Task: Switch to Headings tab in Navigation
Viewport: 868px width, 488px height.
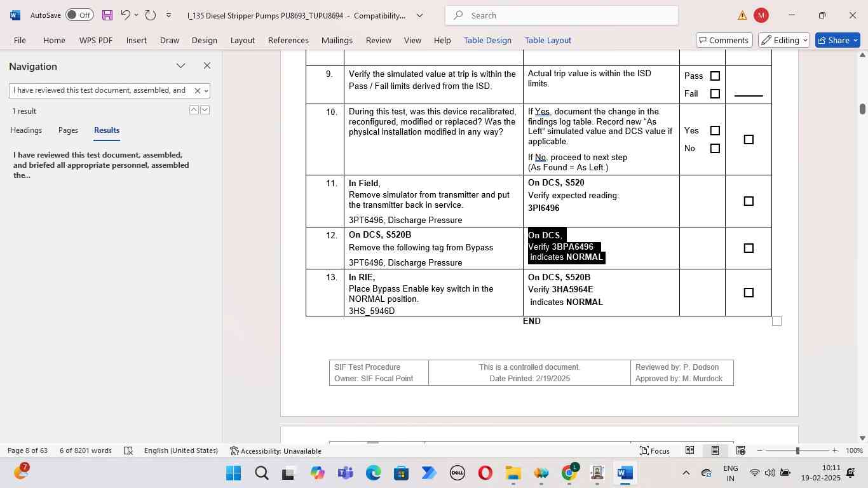Action: click(x=26, y=130)
